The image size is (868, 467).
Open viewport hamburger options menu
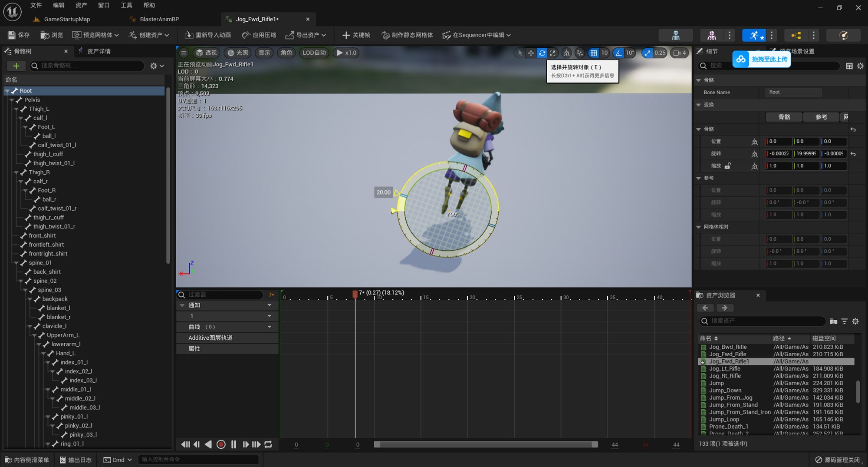184,53
